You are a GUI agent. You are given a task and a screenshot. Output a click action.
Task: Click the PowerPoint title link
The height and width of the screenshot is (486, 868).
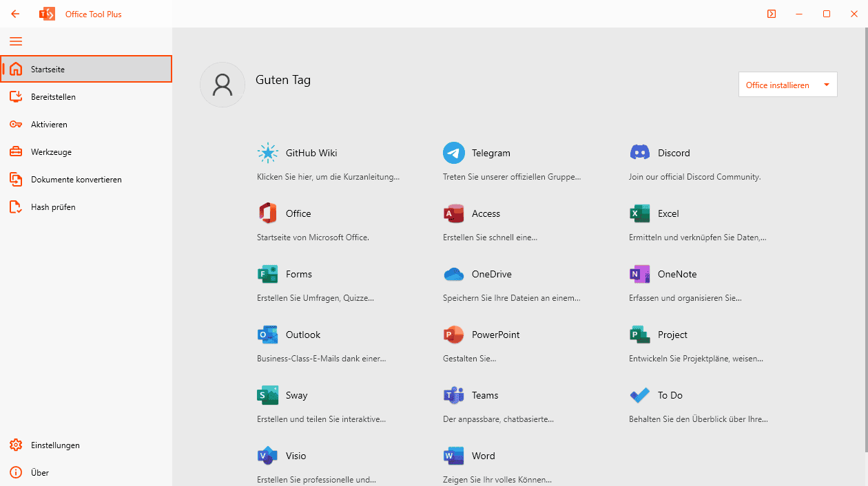(x=496, y=335)
